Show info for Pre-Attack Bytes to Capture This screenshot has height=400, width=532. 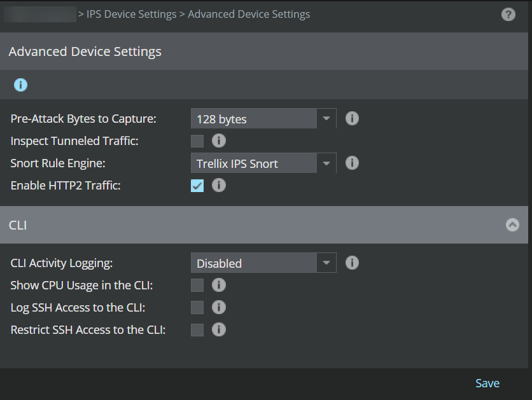[x=352, y=118]
